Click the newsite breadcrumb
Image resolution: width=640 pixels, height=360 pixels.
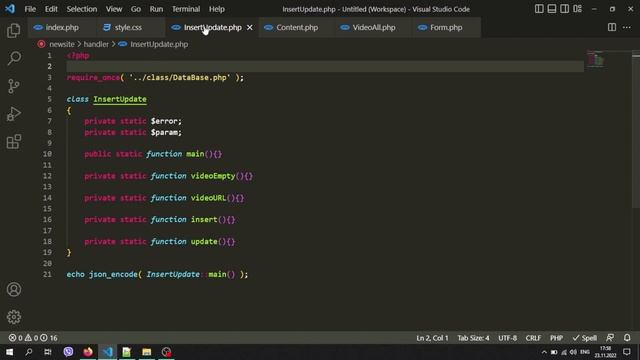tap(62, 44)
